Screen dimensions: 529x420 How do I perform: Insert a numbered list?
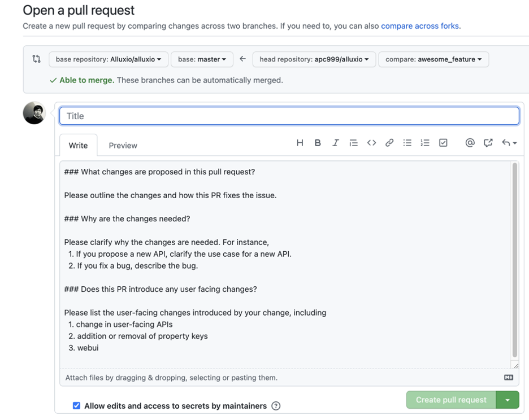click(425, 143)
